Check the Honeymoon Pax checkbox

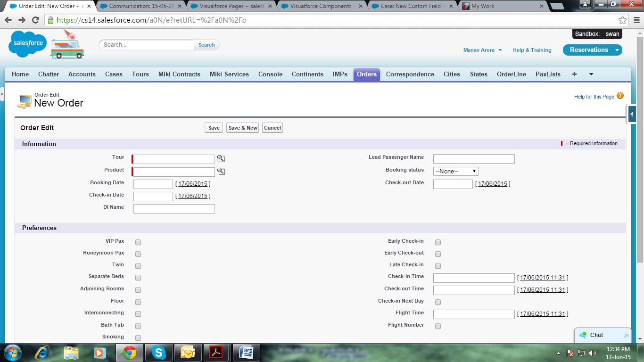138,254
